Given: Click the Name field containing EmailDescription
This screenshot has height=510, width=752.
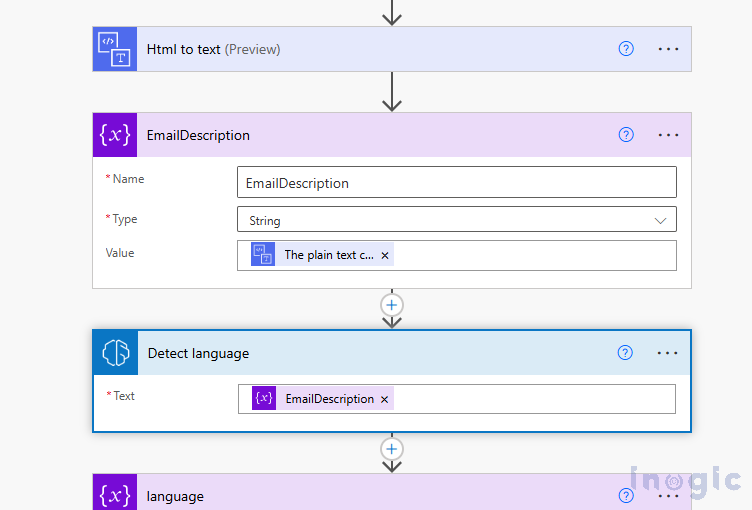Looking at the screenshot, I should (x=457, y=182).
